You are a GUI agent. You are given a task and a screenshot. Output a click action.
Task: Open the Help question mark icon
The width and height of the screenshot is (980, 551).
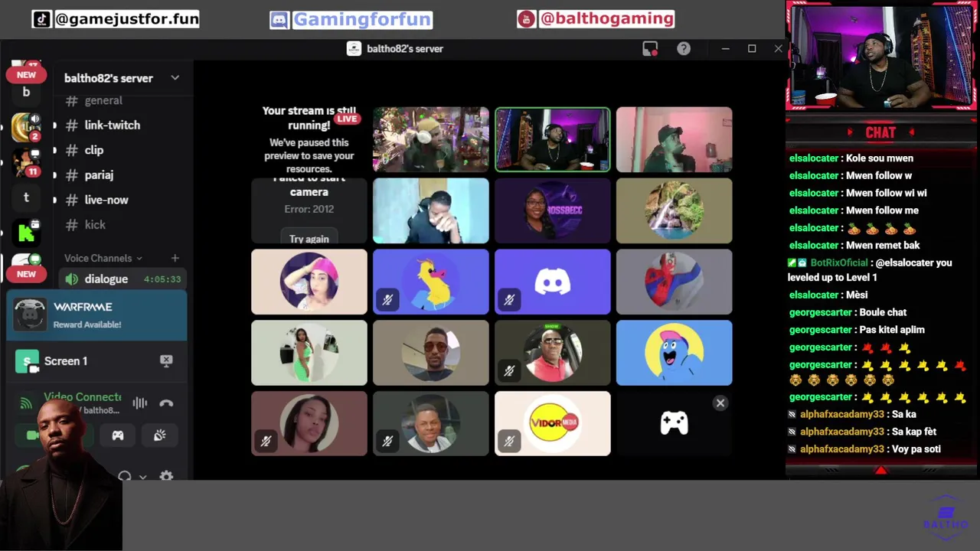pos(684,49)
